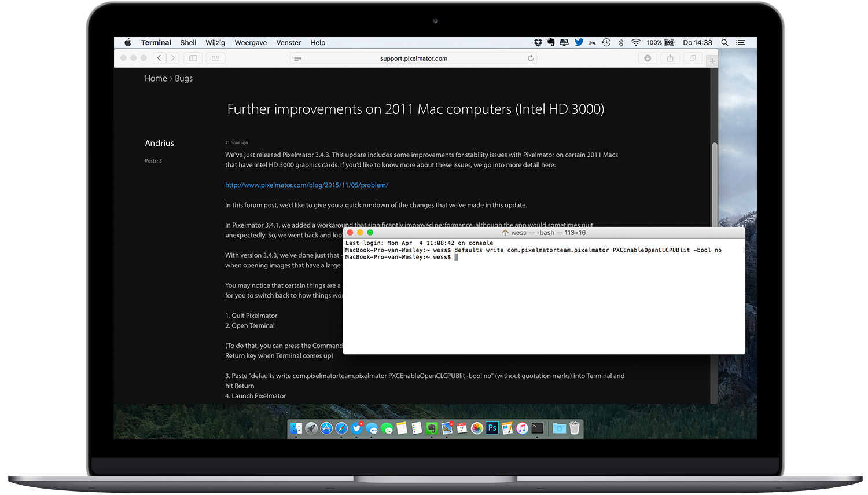Toggle Safari Reader view lines icon
Image resolution: width=868 pixels, height=495 pixels.
coord(297,58)
